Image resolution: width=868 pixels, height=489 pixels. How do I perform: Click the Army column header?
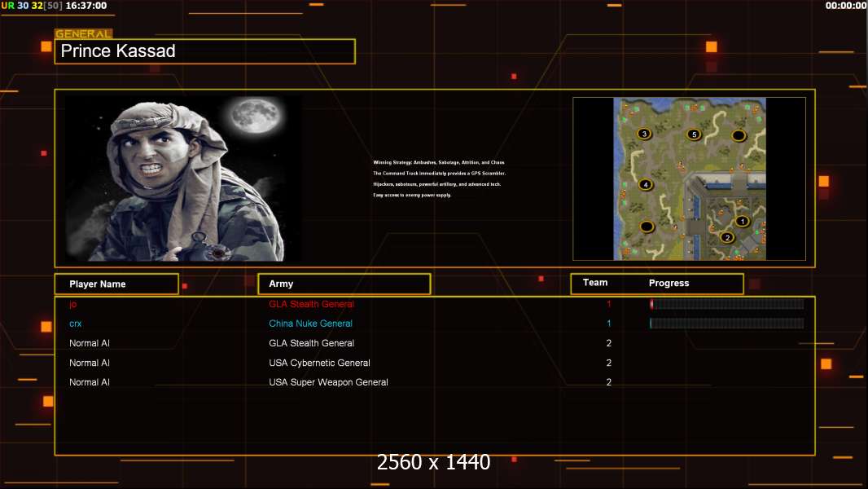[344, 284]
